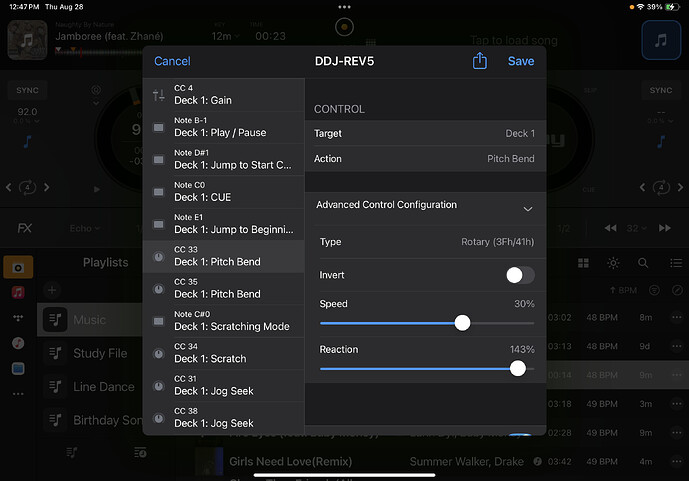This screenshot has width=689, height=481.
Task: Adjust the Reaction slider handle
Action: point(518,368)
